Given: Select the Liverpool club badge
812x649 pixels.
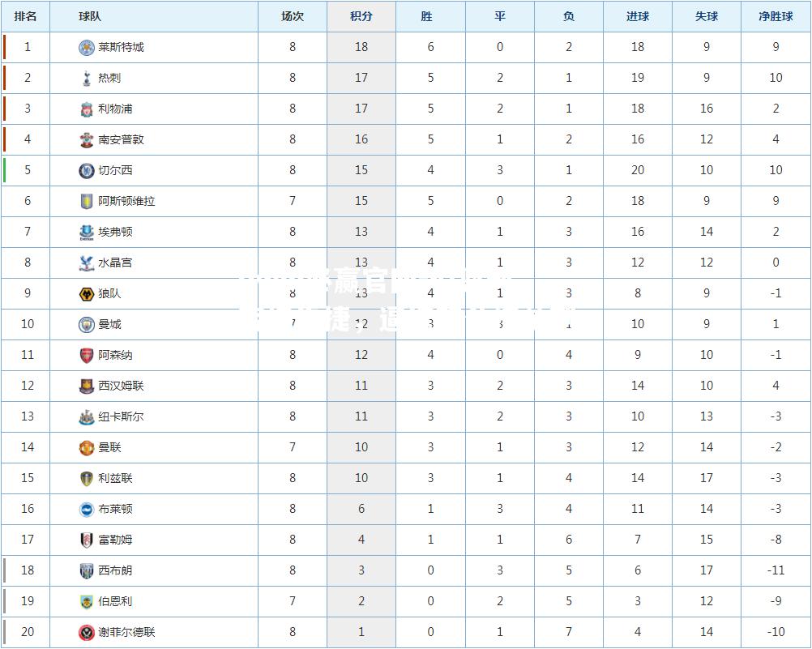Looking at the screenshot, I should (87, 109).
